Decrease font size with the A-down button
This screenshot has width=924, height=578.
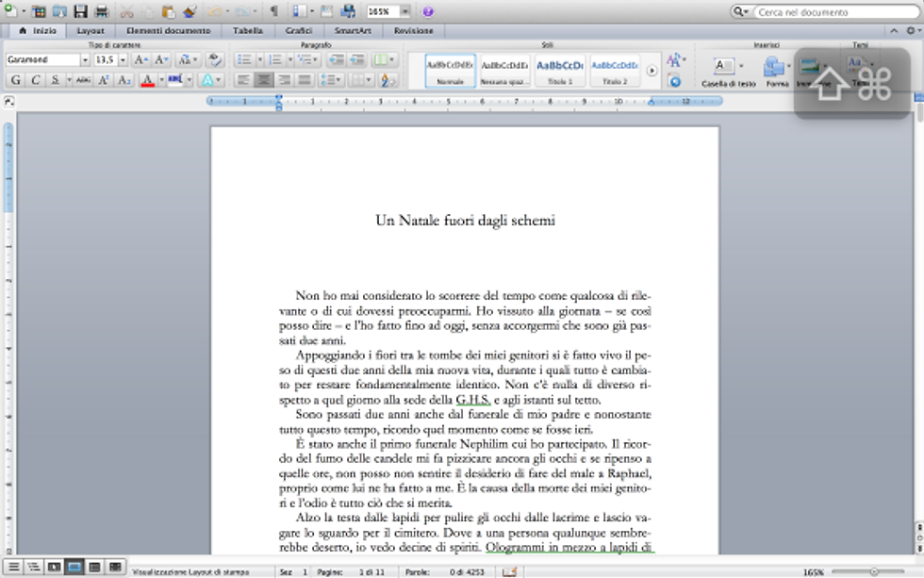tap(161, 59)
